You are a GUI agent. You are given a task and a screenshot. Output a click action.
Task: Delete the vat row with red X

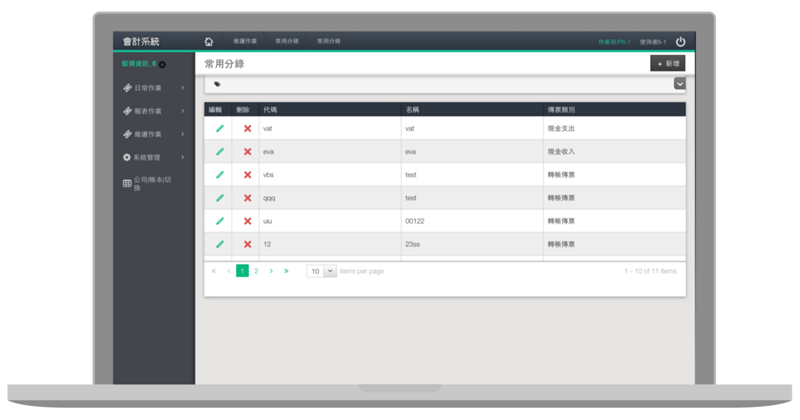(247, 129)
